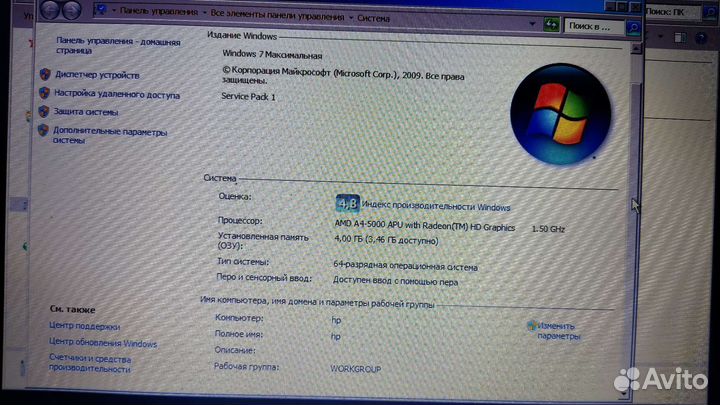Image resolution: width=720 pixels, height=405 pixels.
Task: Open the view options dropdown in background window
Action: point(661,36)
